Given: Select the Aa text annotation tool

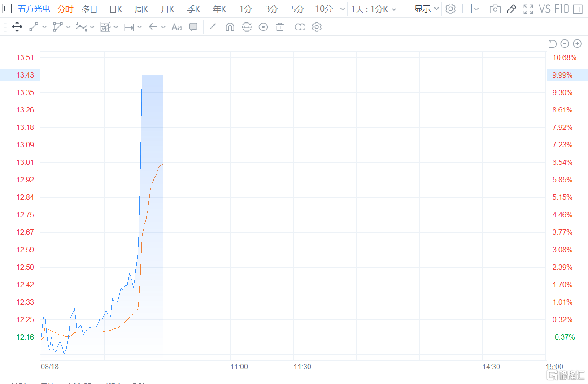Looking at the screenshot, I should coord(177,27).
